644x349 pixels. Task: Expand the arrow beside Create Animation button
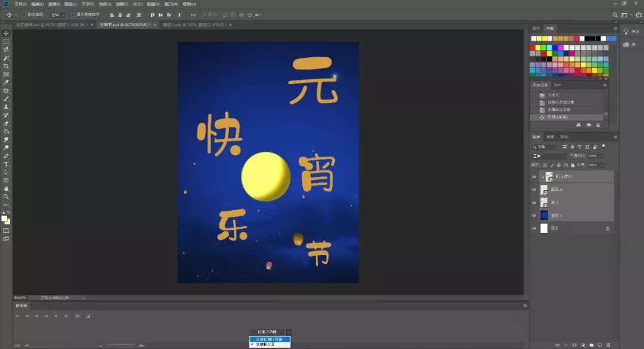(x=289, y=331)
